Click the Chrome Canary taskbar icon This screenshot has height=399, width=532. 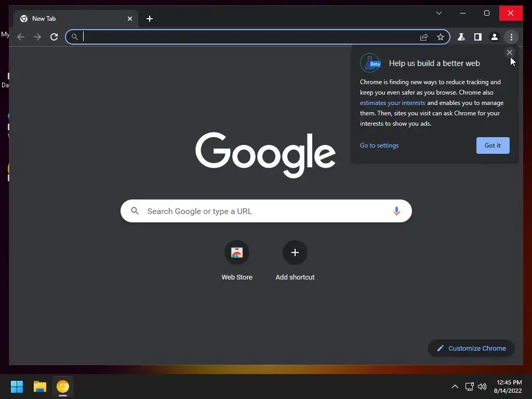[63, 387]
